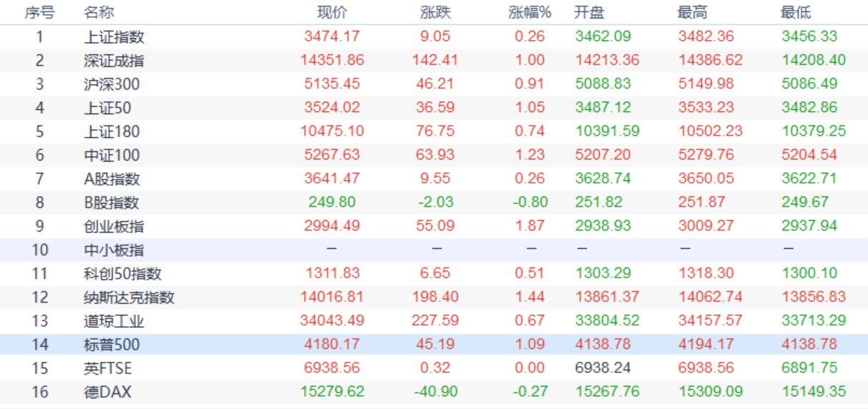Image resolution: width=868 pixels, height=409 pixels.
Task: Select the 德DAX row name
Action: click(108, 392)
